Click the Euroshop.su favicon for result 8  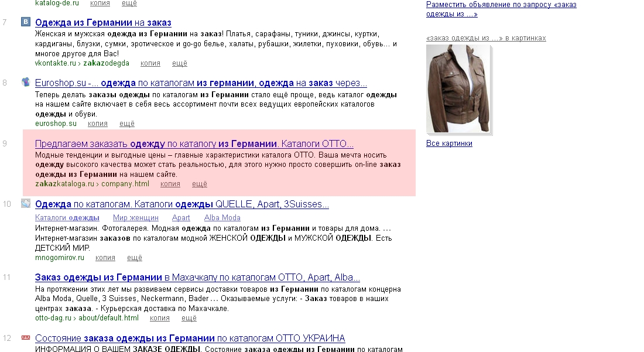pyautogui.click(x=26, y=82)
